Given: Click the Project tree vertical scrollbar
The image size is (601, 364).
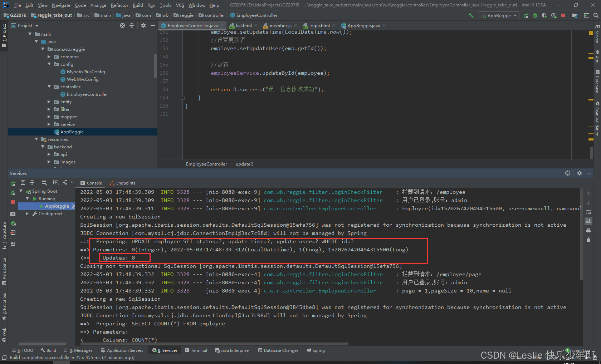Looking at the screenshot, I should 156,66.
